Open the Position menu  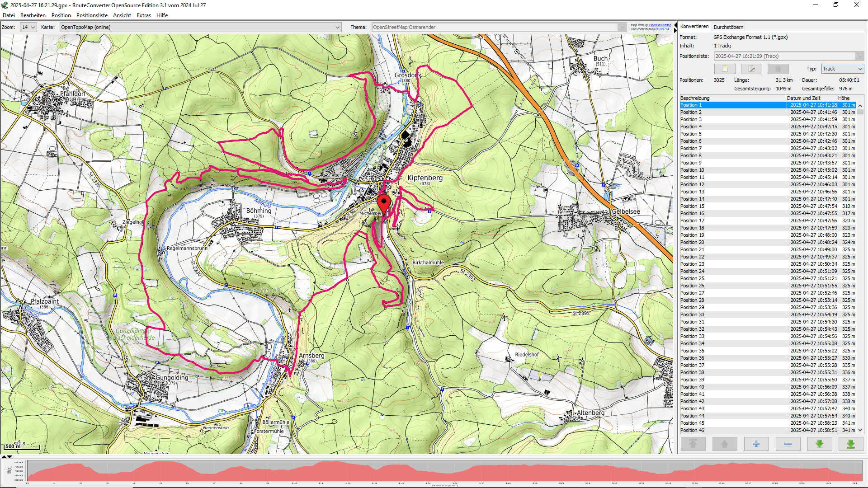point(61,15)
